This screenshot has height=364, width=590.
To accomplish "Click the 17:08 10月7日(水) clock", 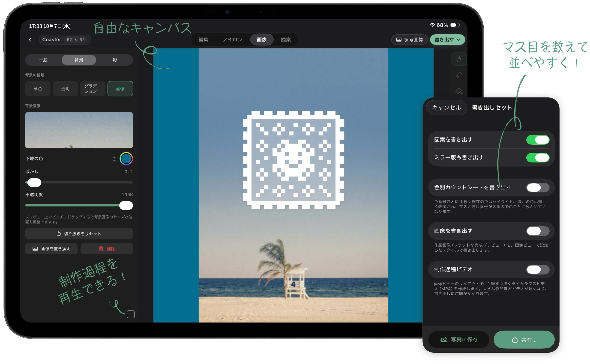I will point(50,26).
